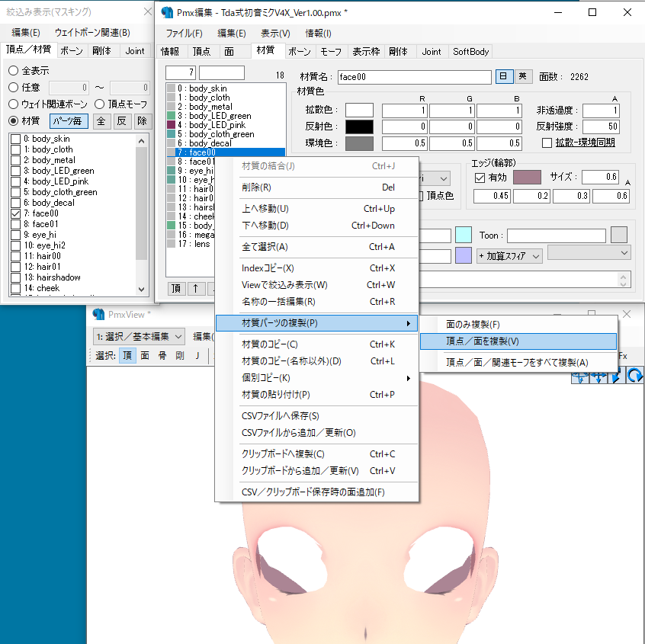This screenshot has width=645, height=644.
Task: Click the 反 invert button
Action: coord(122,121)
